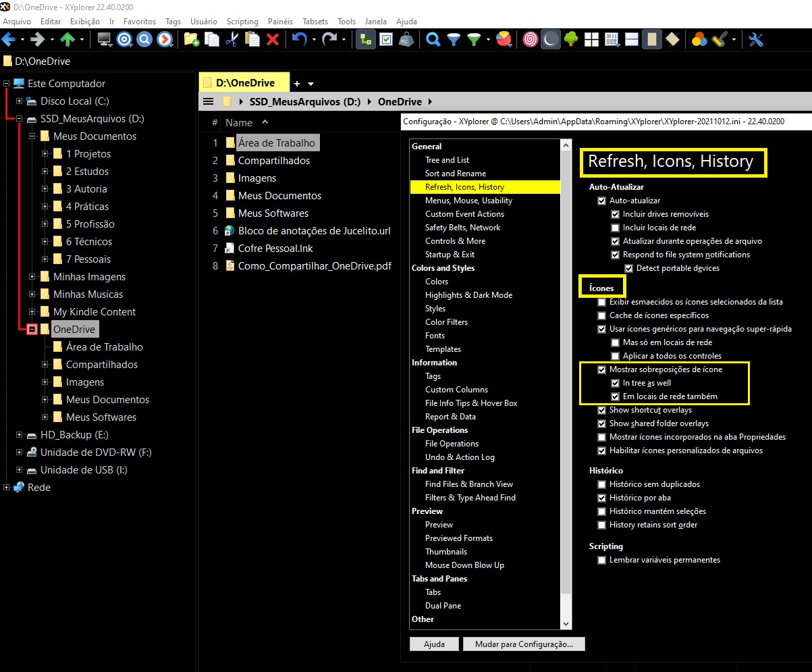
Task: Expand the Disco Local (C:) drive node
Action: (x=19, y=101)
